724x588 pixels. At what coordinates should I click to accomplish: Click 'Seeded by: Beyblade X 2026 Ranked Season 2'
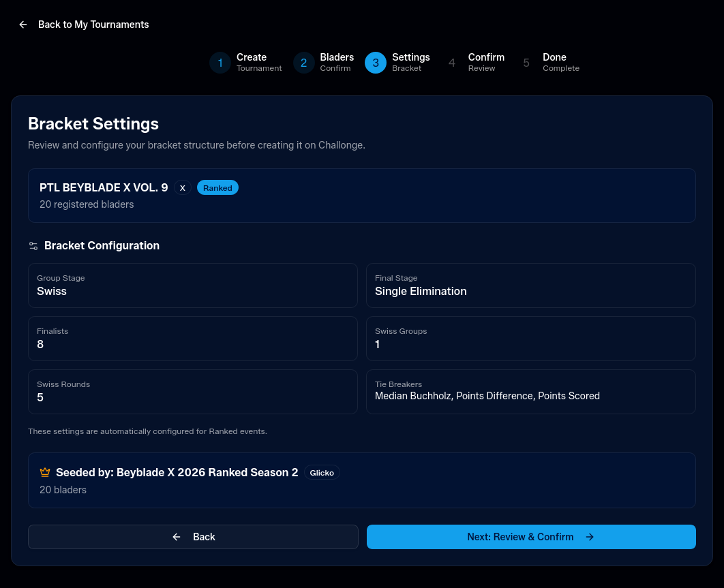[177, 473]
